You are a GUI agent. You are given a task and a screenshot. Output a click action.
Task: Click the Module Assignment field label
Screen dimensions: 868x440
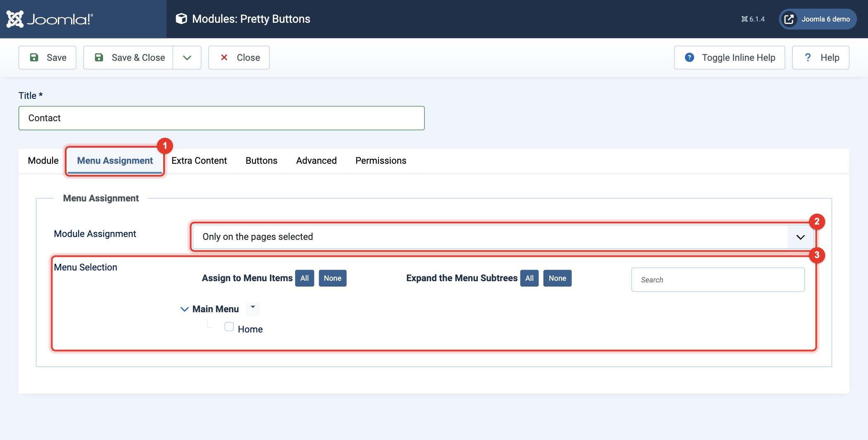pos(95,234)
